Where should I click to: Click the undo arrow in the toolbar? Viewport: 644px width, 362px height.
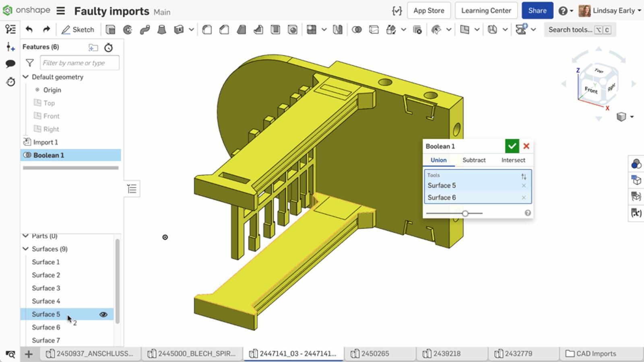(x=29, y=29)
